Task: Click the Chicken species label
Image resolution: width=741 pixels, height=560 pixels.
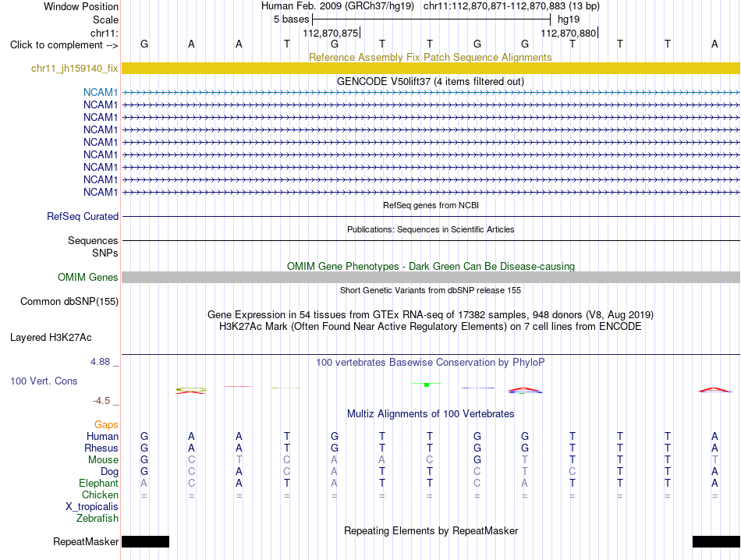Action: click(x=100, y=494)
